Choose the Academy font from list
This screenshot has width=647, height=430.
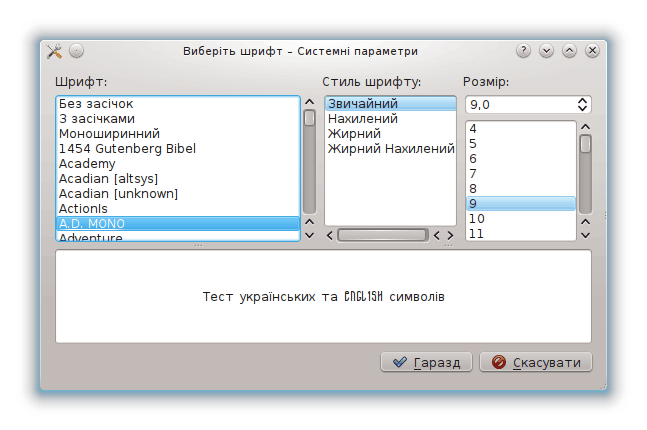coord(87,164)
